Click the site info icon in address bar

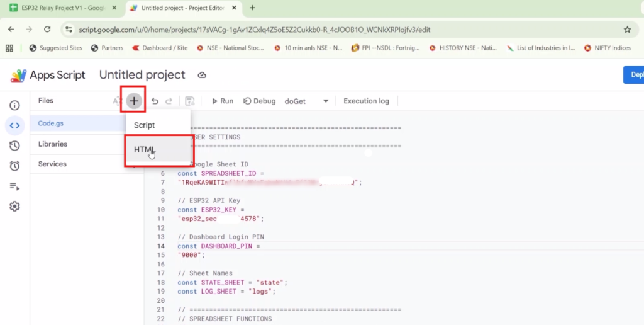69,30
